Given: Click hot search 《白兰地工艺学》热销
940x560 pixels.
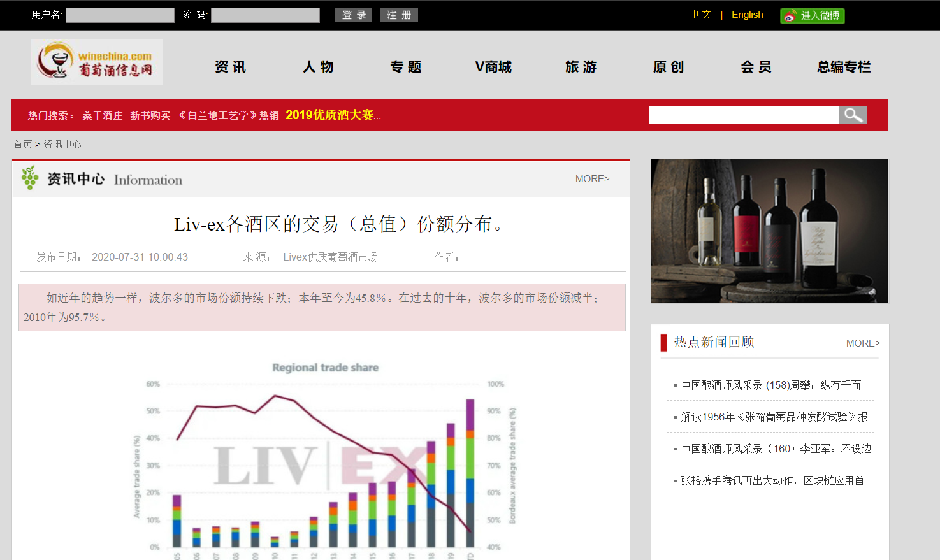Looking at the screenshot, I should 228,115.
